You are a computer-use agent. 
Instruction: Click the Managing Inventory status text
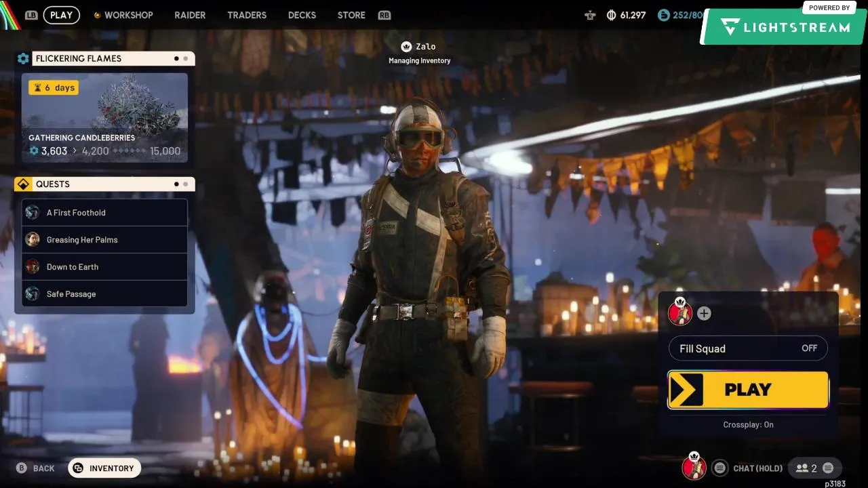tap(419, 61)
